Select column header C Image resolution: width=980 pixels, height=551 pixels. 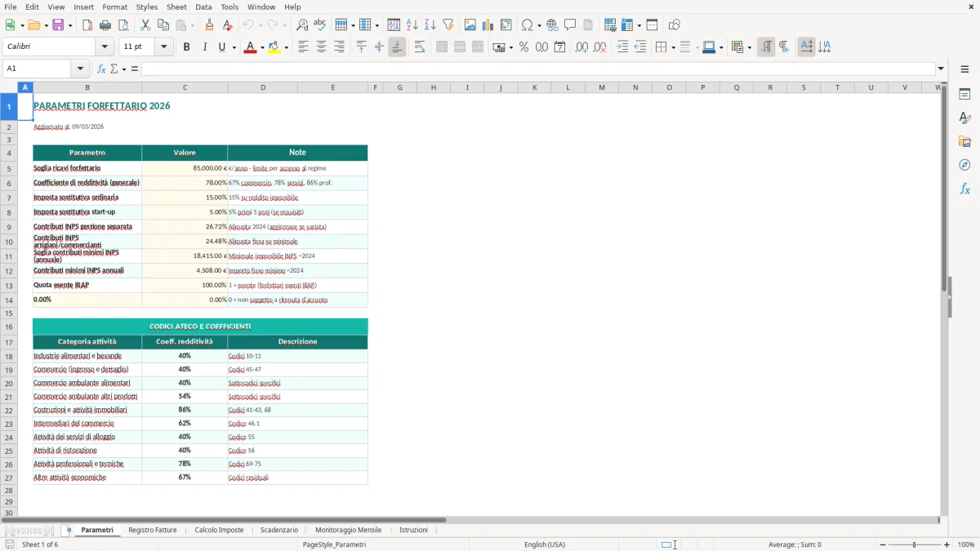click(185, 87)
